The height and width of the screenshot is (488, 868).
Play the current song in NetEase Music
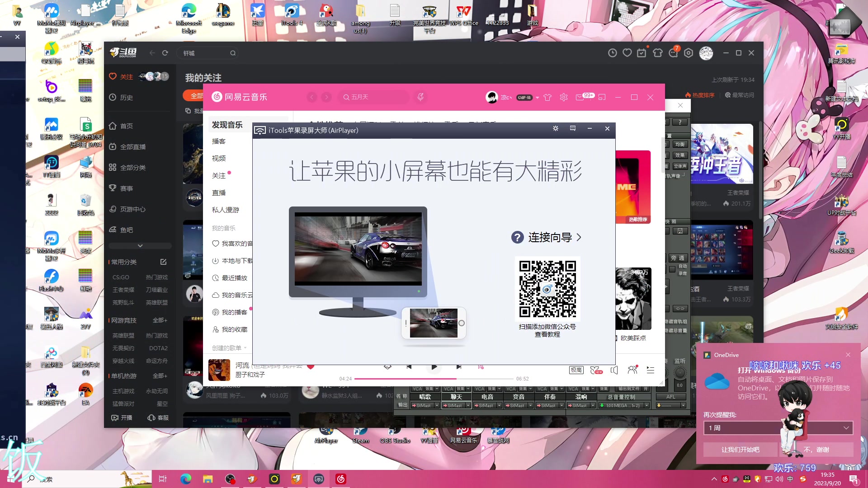434,367
